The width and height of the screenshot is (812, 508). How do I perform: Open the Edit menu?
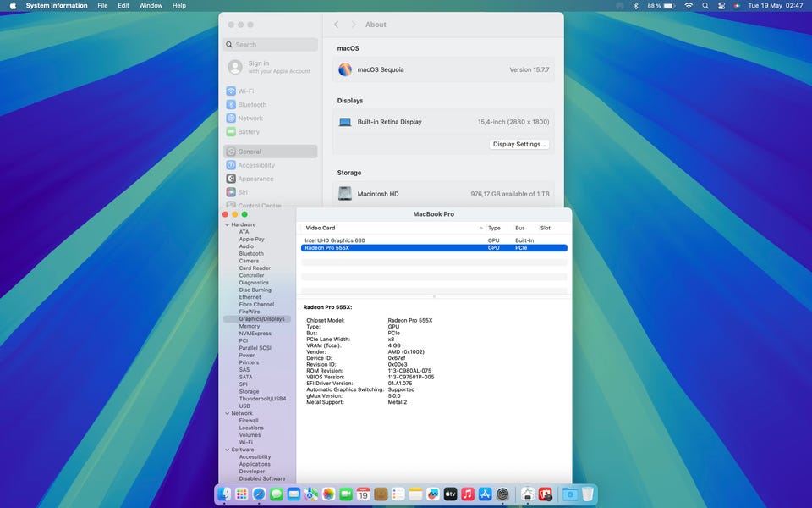tap(123, 6)
